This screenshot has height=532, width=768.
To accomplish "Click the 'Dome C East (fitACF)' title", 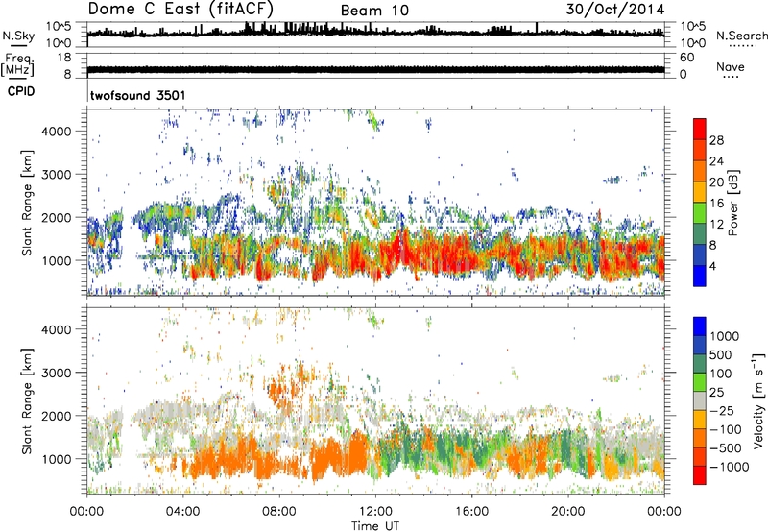I will pyautogui.click(x=180, y=9).
